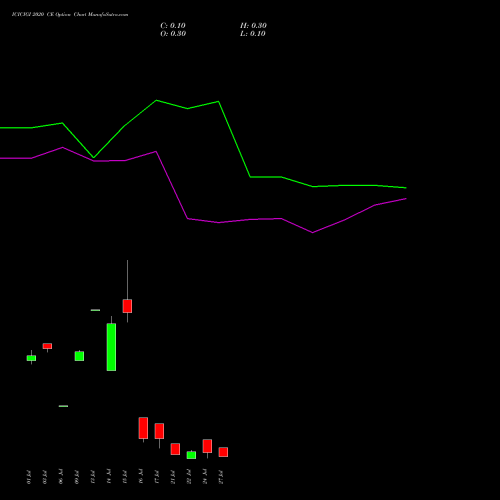
Task: Click the "16 Jul" date axis label
Action: click(x=141, y=477)
